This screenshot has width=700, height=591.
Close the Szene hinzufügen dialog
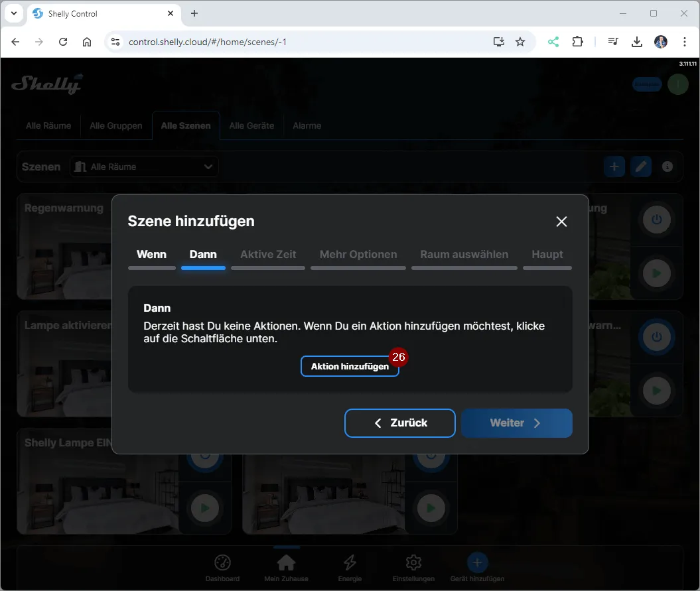point(561,222)
